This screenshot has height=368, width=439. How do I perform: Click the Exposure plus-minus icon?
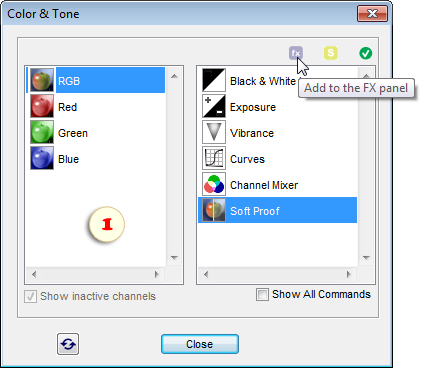214,106
